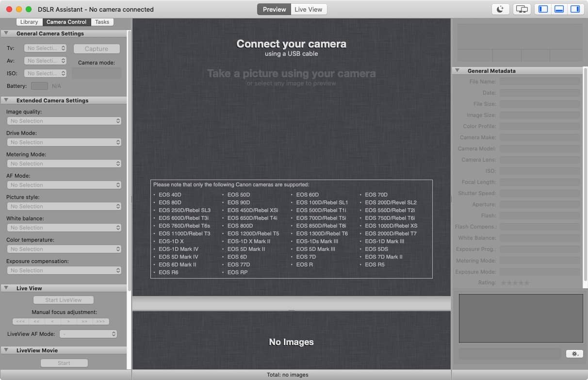Click 'EOS 850D/Rebel T8i' entry

(x=321, y=226)
